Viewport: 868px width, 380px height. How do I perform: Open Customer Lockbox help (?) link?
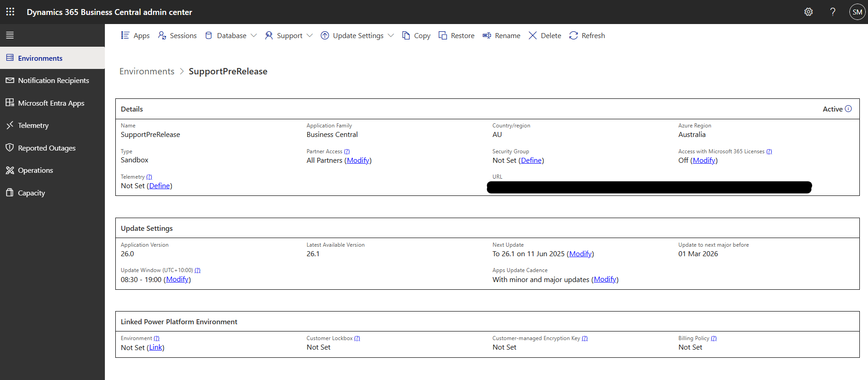click(357, 338)
